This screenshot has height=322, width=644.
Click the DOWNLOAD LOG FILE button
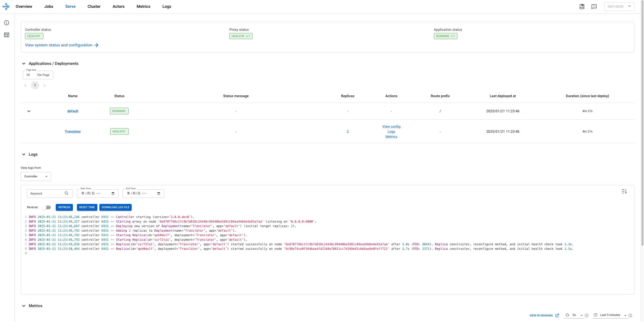(x=115, y=207)
